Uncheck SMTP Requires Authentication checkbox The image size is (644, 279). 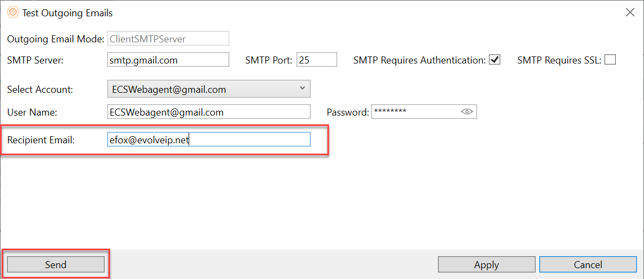pyautogui.click(x=494, y=60)
